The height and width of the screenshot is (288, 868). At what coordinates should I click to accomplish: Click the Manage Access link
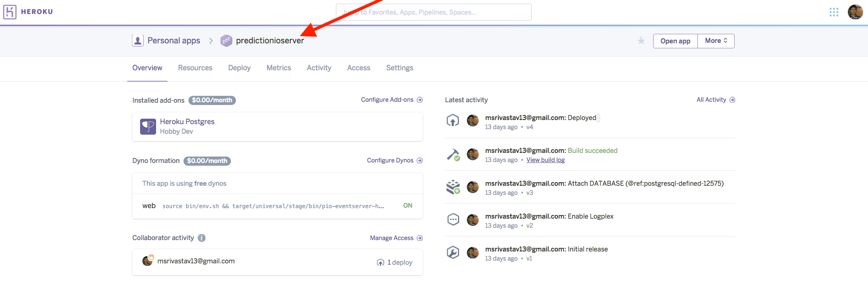(x=392, y=238)
